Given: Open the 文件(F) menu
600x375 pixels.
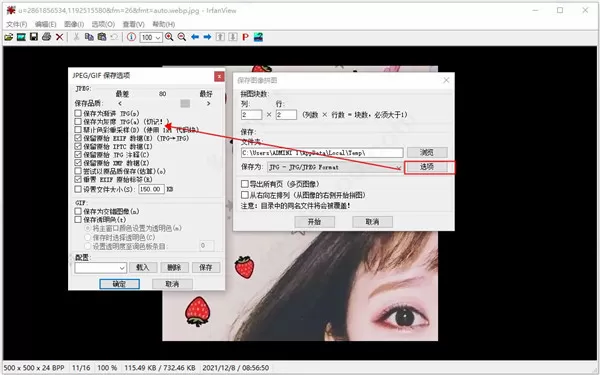Looking at the screenshot, I should 16,24.
